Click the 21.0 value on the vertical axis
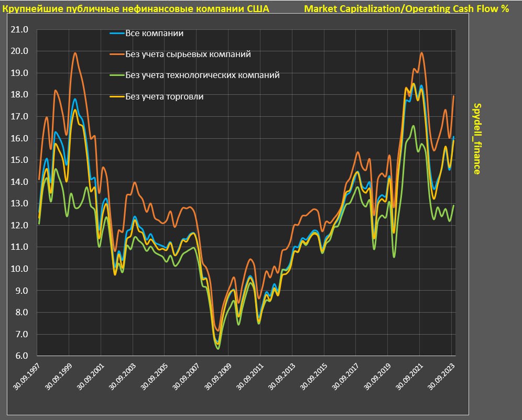 pos(19,30)
